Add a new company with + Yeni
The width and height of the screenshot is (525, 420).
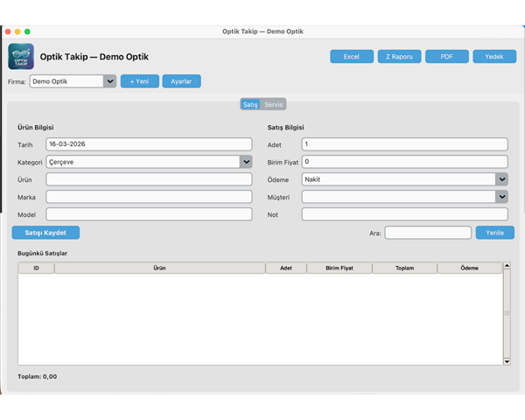[139, 81]
